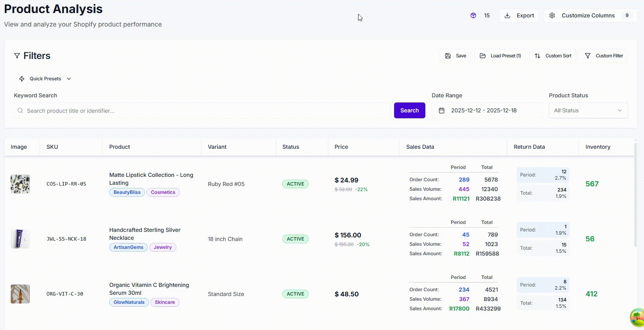
Task: Expand the Quick Presets dropdown
Action: 45,79
